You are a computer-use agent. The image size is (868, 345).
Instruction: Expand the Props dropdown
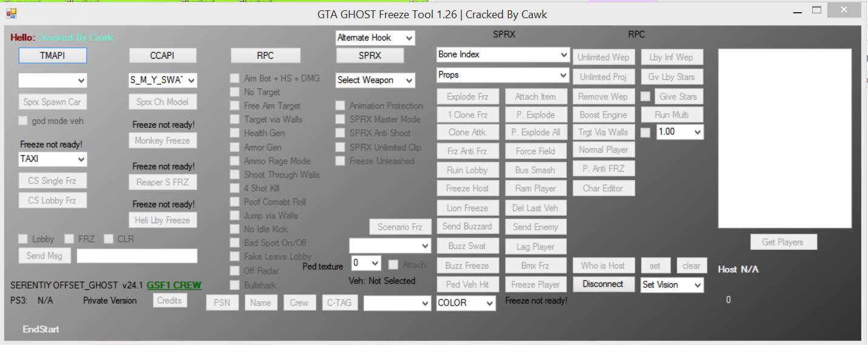click(x=503, y=75)
